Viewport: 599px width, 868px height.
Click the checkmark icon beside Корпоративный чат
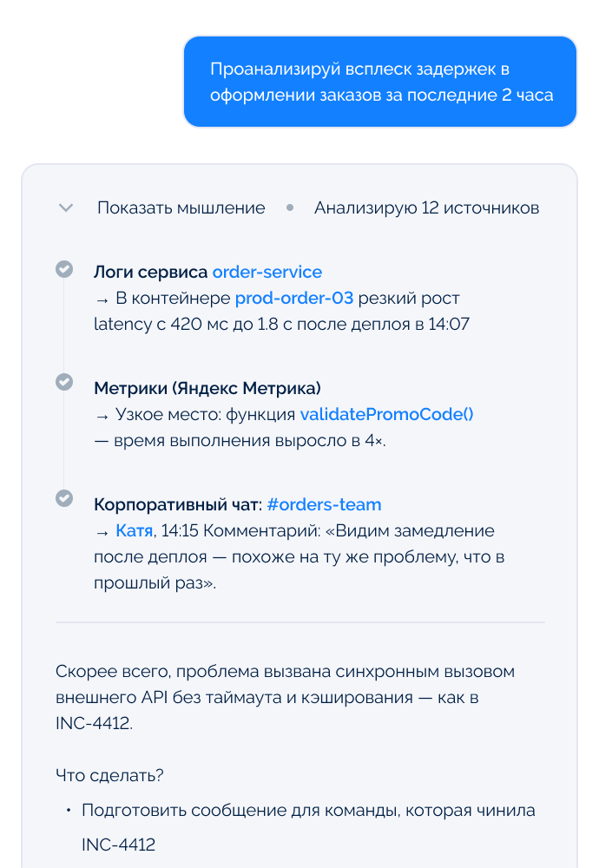pos(64,498)
